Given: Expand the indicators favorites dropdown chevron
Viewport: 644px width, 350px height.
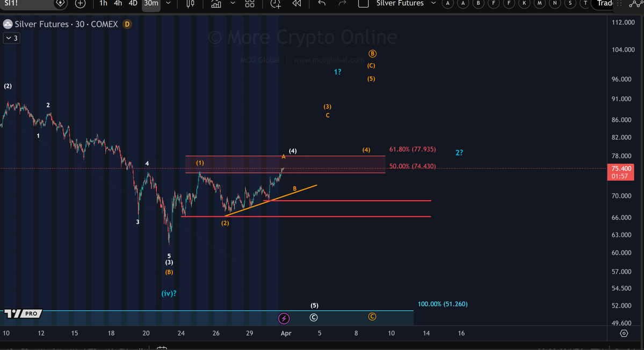Looking at the screenshot, I should [x=233, y=3].
